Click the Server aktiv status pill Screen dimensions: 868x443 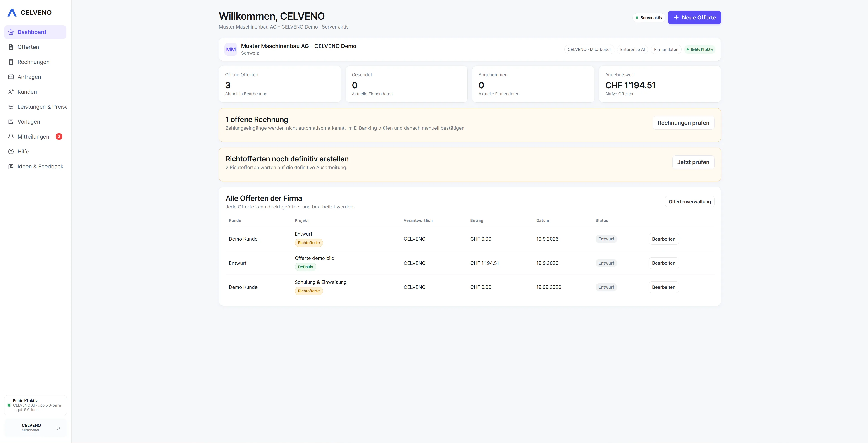(649, 17)
